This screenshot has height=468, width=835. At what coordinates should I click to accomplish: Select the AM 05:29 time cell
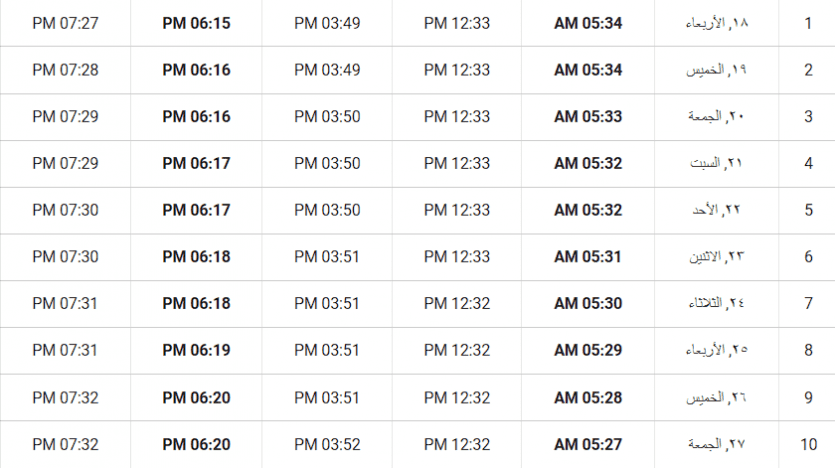[x=588, y=350]
